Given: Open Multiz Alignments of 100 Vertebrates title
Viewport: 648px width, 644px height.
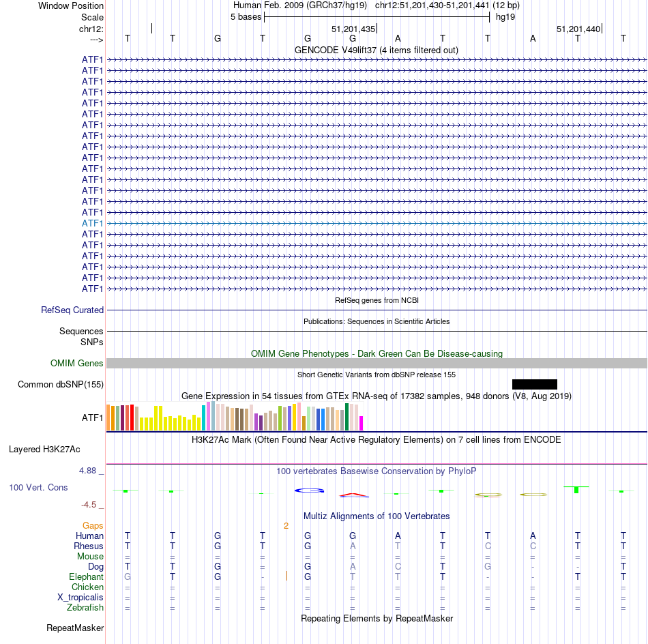Looking at the screenshot, I should (x=377, y=516).
